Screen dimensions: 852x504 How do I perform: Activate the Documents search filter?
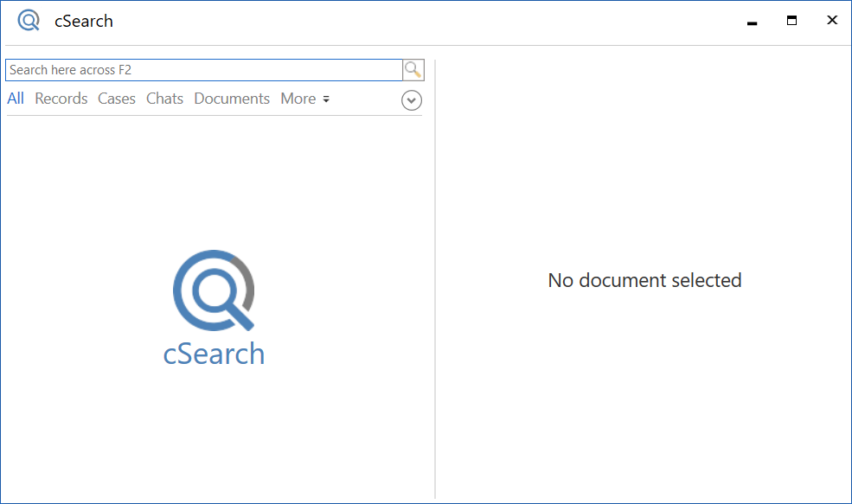(x=231, y=98)
